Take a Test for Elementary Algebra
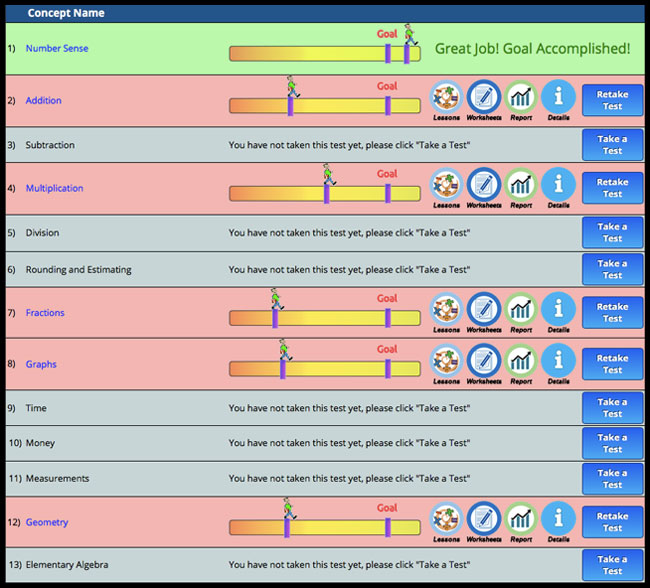Viewport: 650px width, 588px height. click(x=612, y=565)
